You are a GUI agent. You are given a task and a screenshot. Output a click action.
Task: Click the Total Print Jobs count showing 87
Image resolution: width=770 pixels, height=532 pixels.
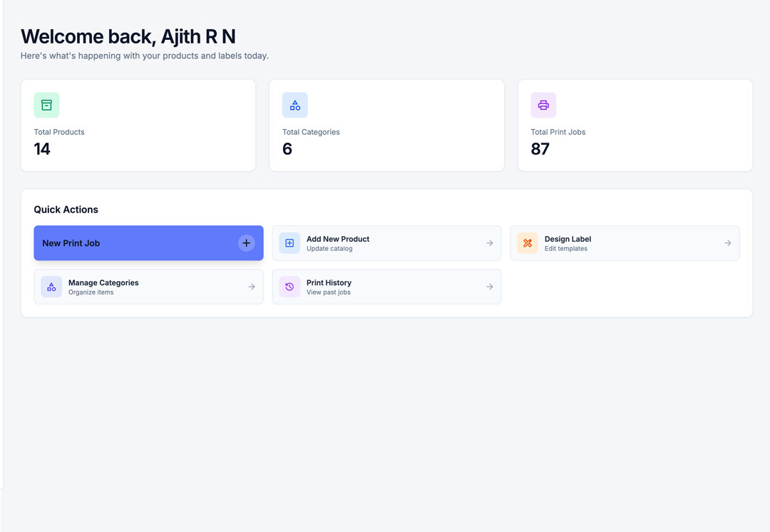tap(540, 148)
